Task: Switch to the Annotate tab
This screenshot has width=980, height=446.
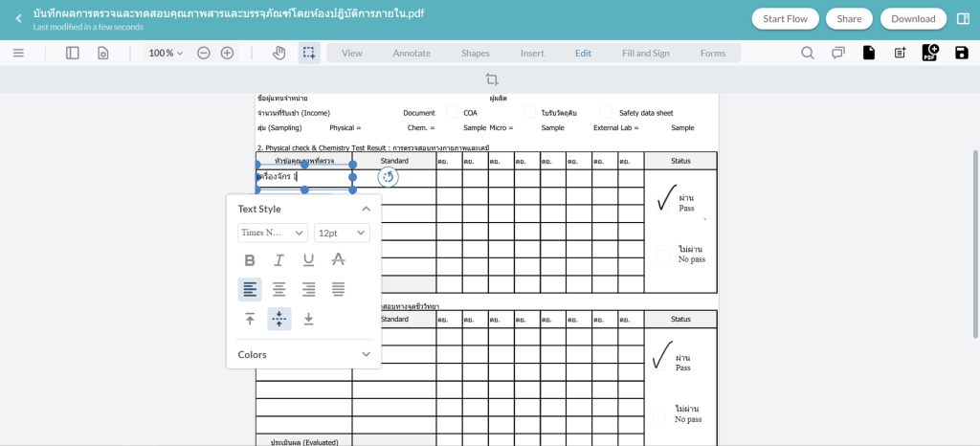Action: pyautogui.click(x=412, y=53)
